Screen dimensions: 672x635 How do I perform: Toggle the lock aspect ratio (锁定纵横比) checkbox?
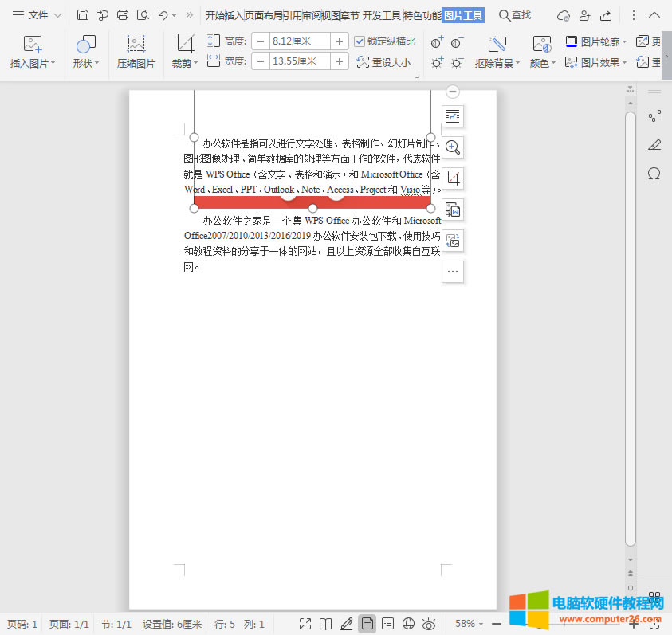pyautogui.click(x=360, y=41)
